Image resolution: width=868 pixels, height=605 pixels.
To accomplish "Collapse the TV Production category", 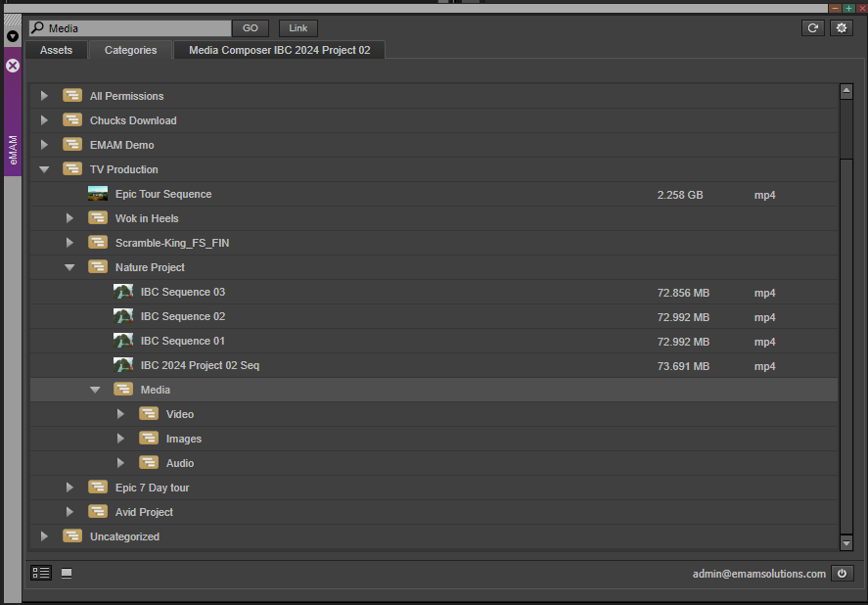I will [44, 169].
